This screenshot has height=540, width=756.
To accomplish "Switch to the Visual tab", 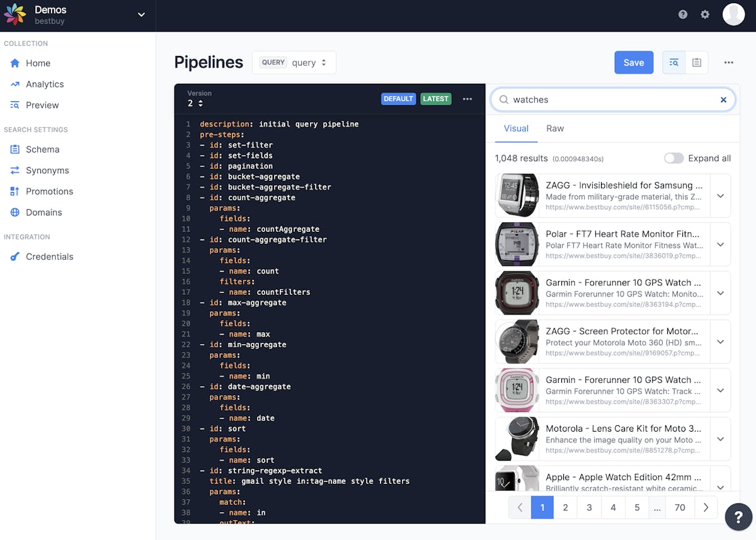I will point(516,129).
